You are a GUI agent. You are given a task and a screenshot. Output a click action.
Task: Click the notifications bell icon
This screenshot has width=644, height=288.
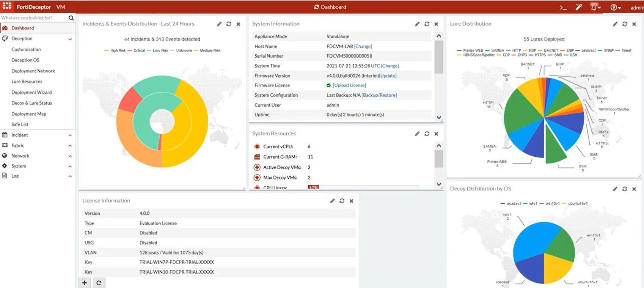(x=594, y=7)
